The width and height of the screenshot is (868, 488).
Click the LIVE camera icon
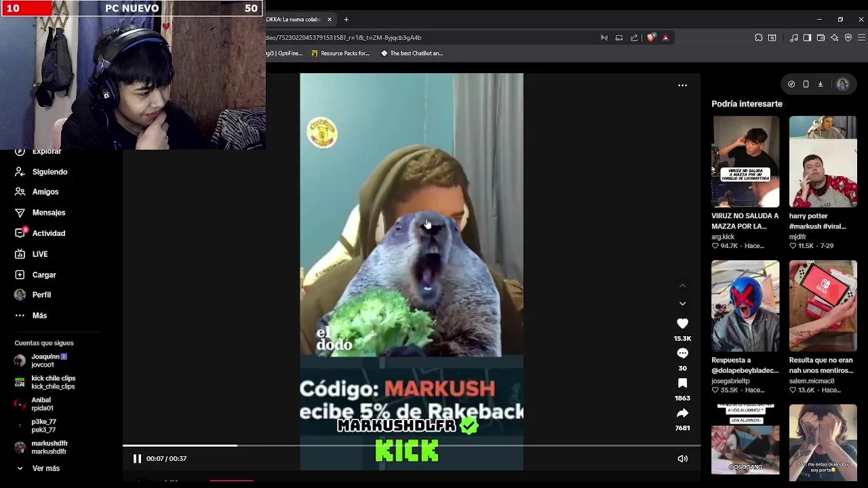[20, 254]
